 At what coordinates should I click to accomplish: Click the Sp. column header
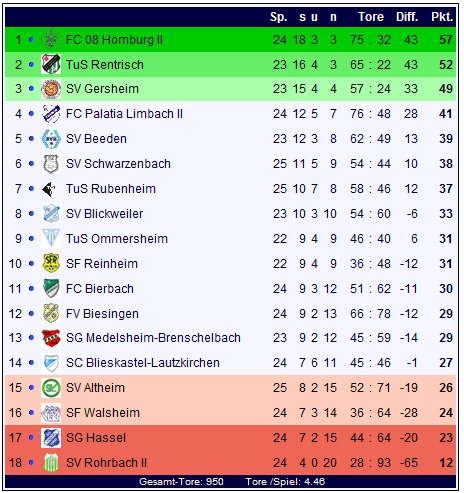[279, 17]
